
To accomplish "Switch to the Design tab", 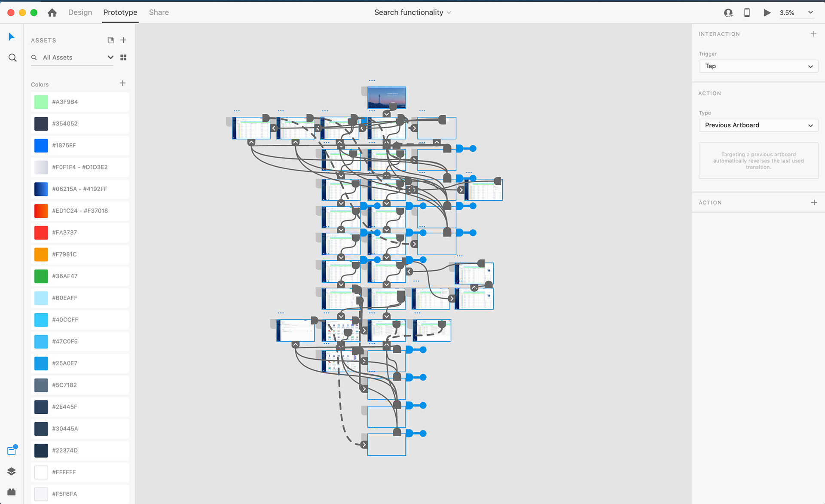I will pyautogui.click(x=80, y=12).
